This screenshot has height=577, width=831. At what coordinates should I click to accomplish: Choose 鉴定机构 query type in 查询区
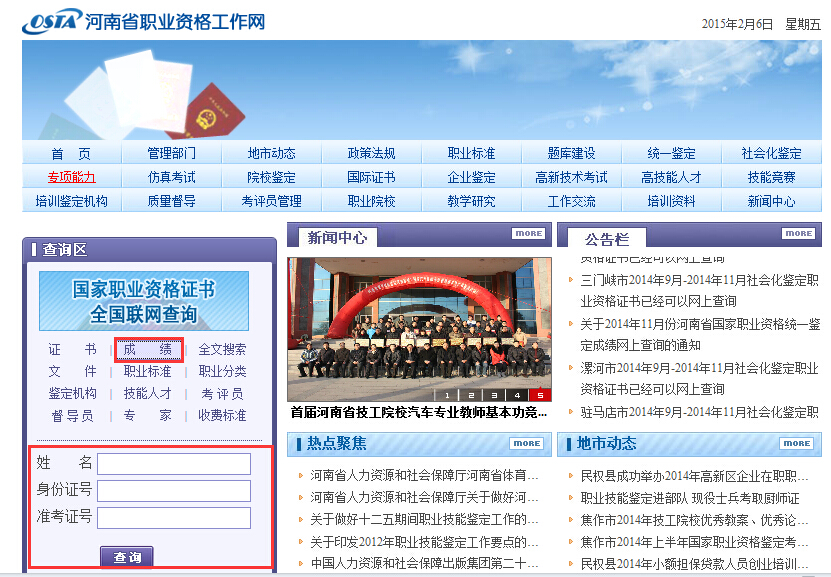point(73,394)
